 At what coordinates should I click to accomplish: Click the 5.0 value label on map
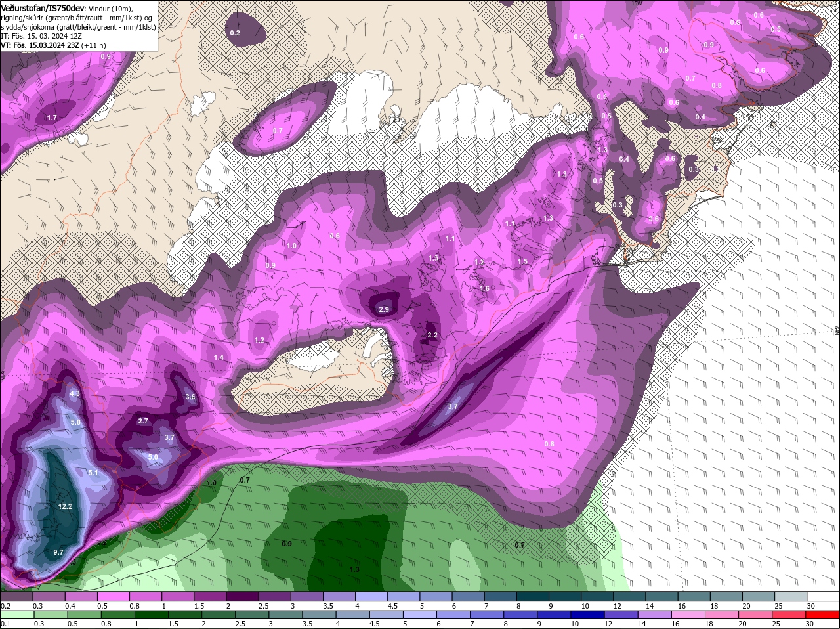click(153, 457)
